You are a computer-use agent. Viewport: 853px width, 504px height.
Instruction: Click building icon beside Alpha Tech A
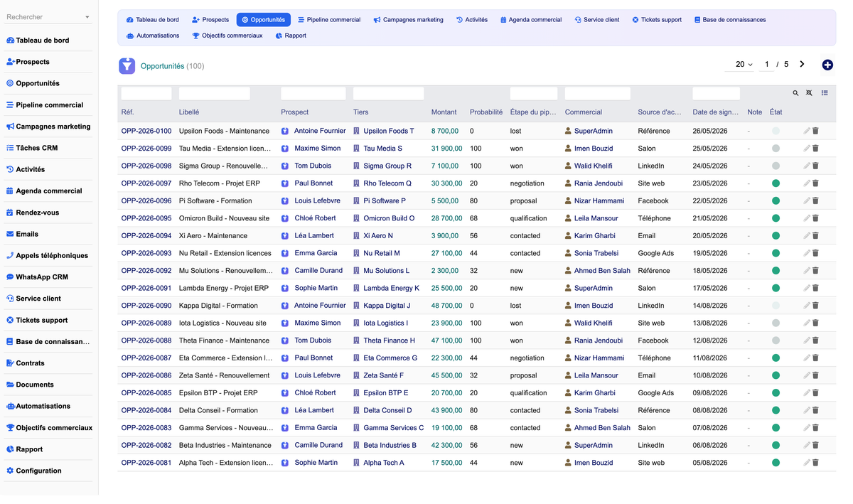tap(357, 463)
